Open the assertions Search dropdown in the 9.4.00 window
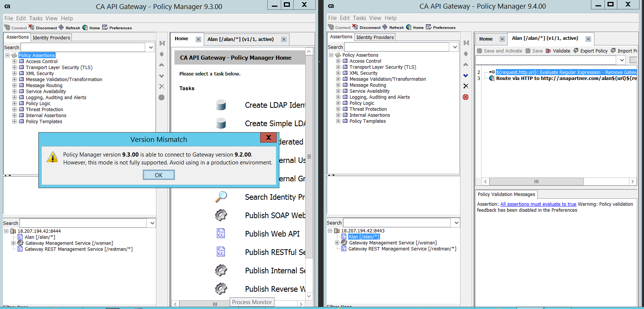 click(455, 47)
